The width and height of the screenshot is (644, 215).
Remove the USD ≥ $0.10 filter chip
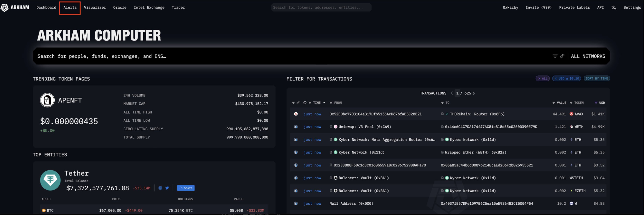coord(566,78)
